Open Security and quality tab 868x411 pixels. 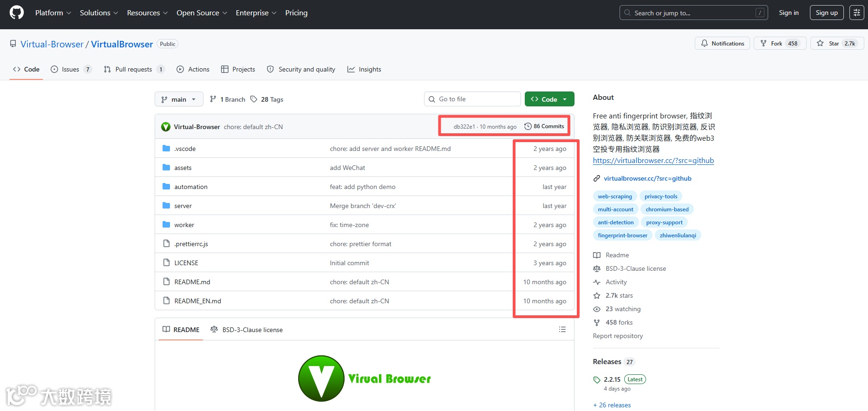(x=301, y=69)
